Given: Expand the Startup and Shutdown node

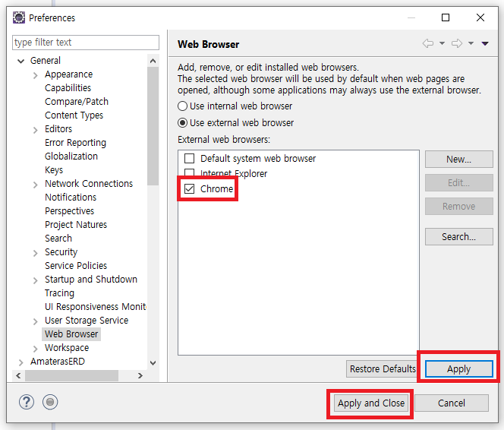Looking at the screenshot, I should [36, 280].
